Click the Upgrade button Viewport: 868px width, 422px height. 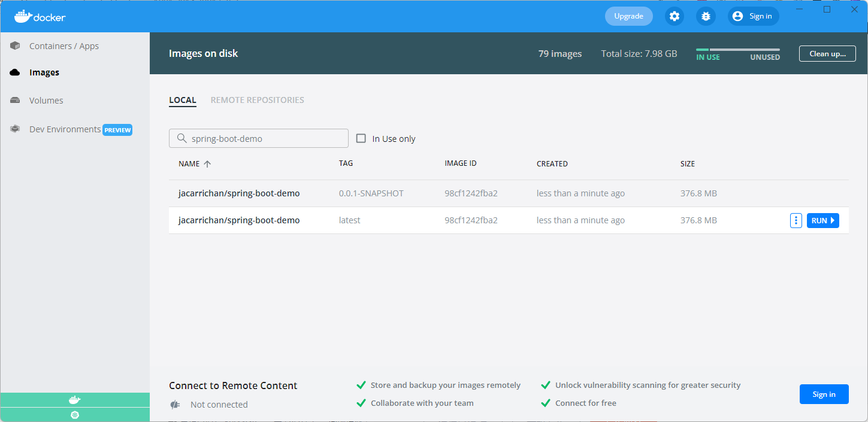pos(629,16)
